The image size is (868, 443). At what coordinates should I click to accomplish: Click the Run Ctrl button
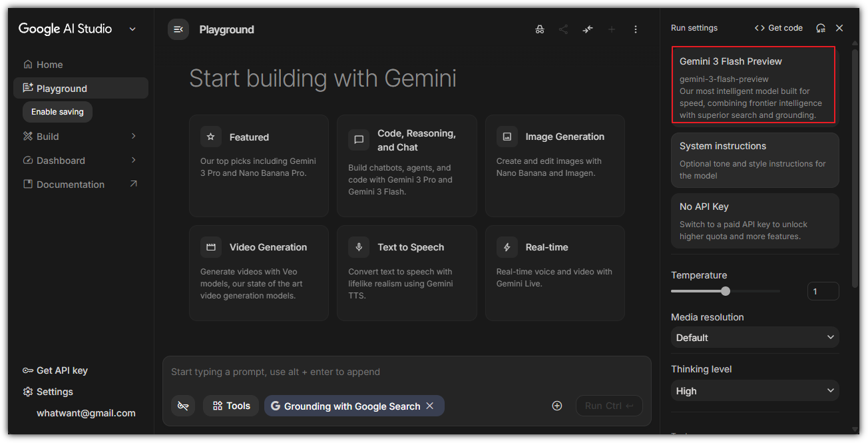point(609,406)
